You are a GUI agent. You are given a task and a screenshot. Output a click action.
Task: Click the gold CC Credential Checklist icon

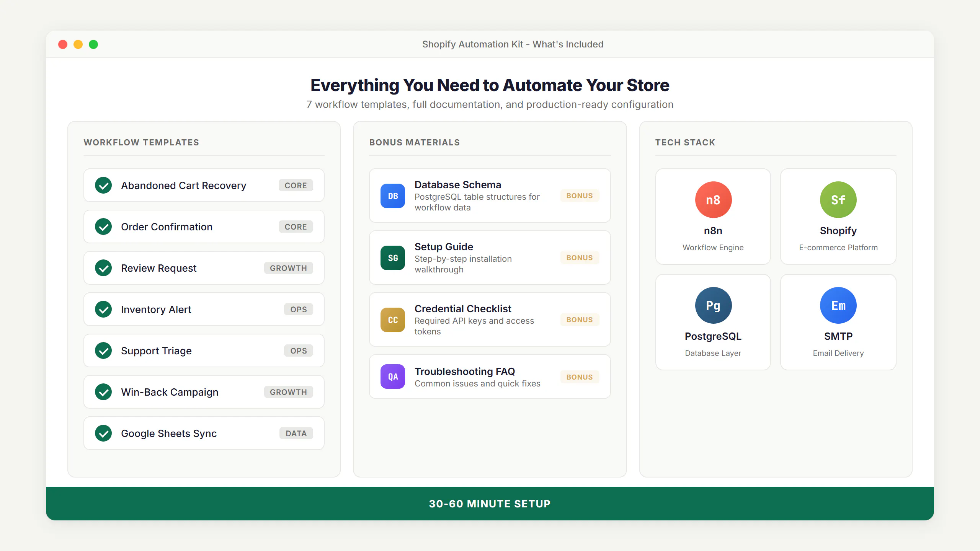(393, 320)
